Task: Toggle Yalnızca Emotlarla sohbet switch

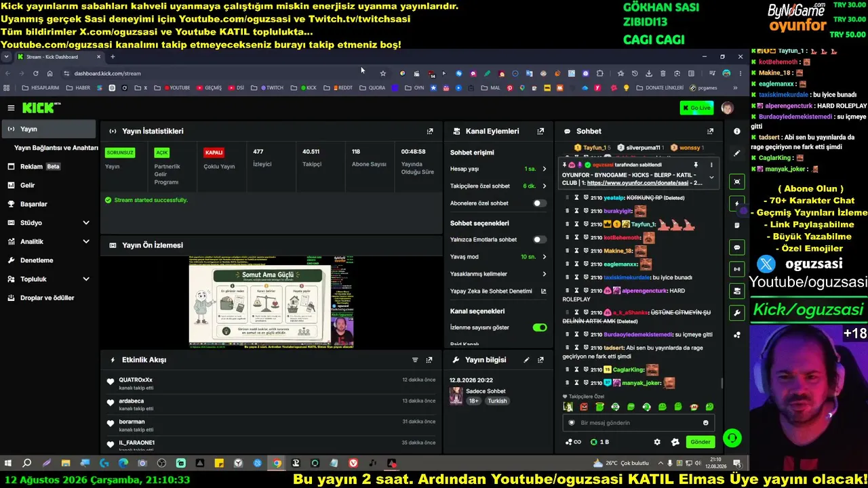Action: click(x=540, y=239)
